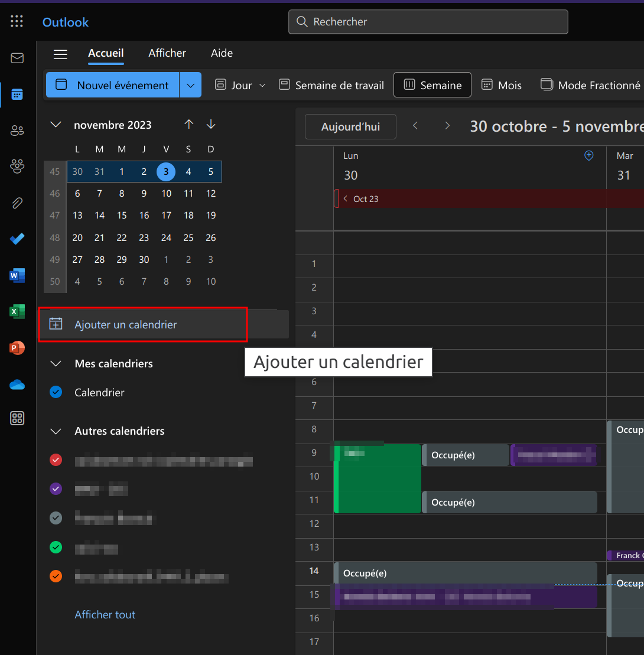Open the Nouvel événement dropdown arrow
The height and width of the screenshot is (655, 644).
[190, 85]
